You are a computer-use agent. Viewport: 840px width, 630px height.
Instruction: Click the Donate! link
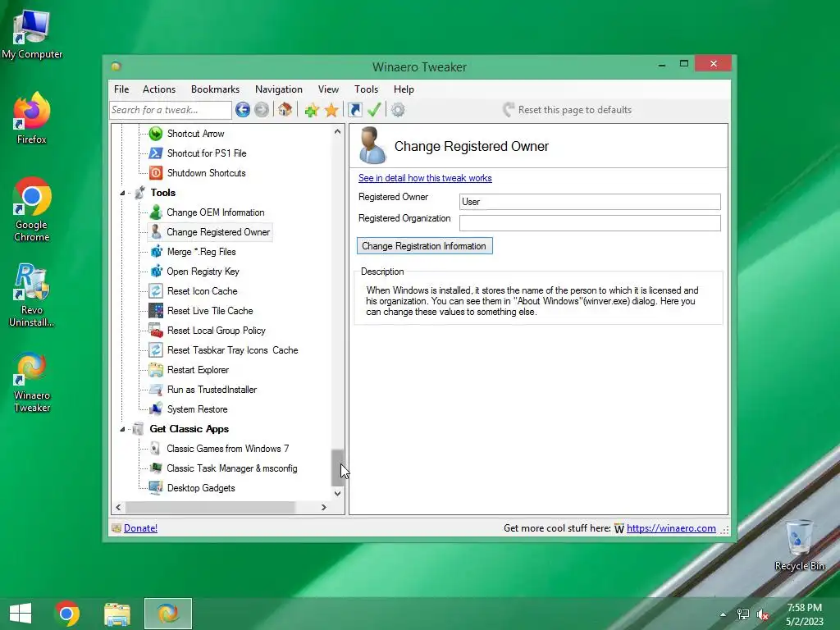(140, 528)
